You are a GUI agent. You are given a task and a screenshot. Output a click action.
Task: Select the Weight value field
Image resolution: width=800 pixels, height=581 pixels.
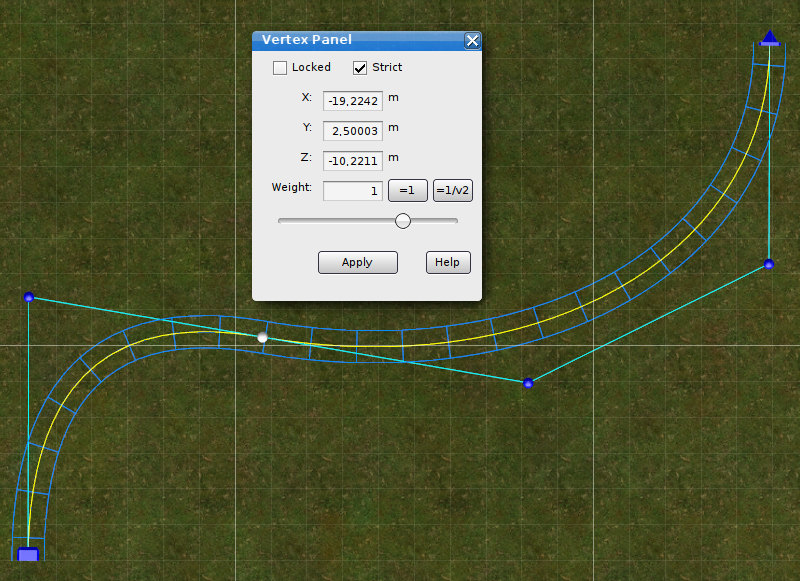coord(353,190)
